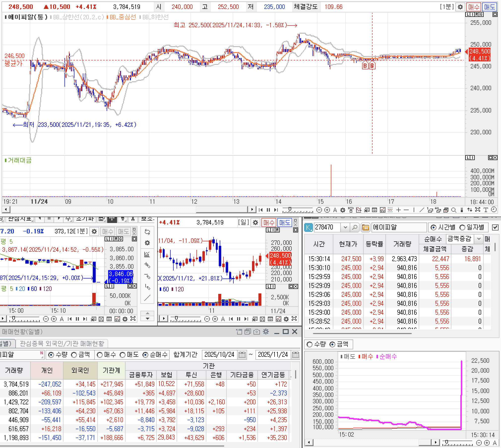Click the magnifier search icon on main chart toolbar
501x448 pixels.
454,210
